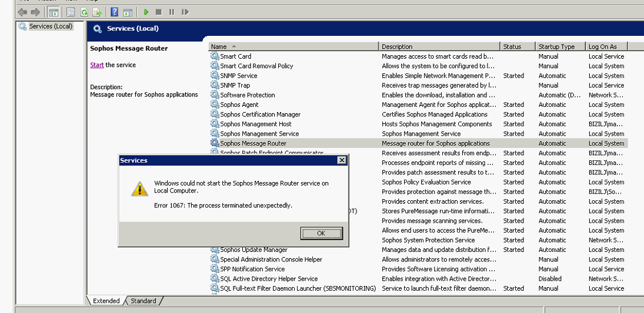
Task: Select the Sophos Update Manager service name
Action: [x=254, y=250]
